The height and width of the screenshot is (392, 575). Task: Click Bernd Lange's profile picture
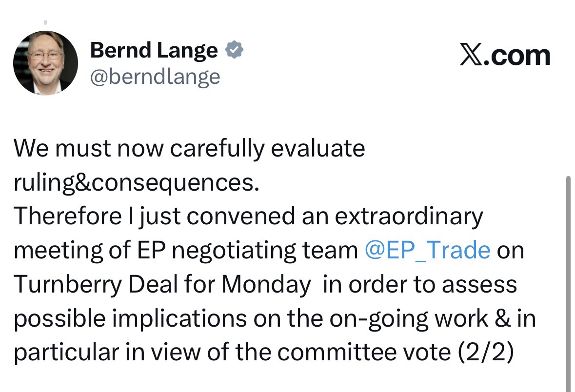point(45,63)
